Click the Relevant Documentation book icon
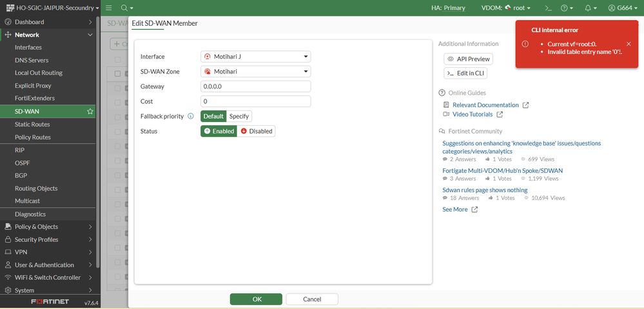This screenshot has width=644, height=309. point(446,105)
